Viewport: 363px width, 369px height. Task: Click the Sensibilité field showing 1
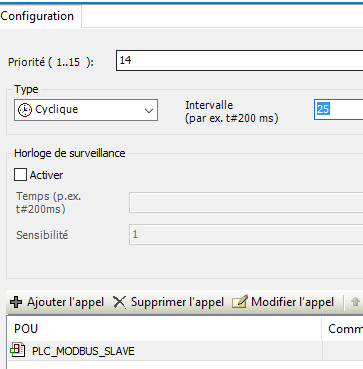point(246,235)
